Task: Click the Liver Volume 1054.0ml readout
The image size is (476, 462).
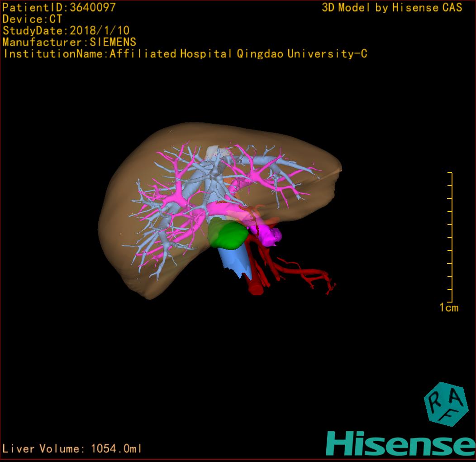Action: (72, 449)
